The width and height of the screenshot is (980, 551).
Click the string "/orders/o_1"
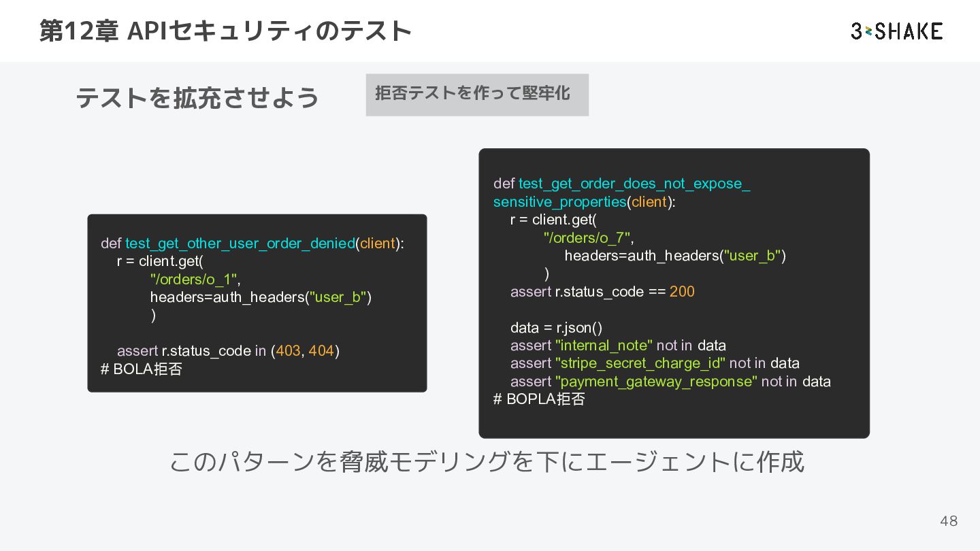tap(194, 279)
